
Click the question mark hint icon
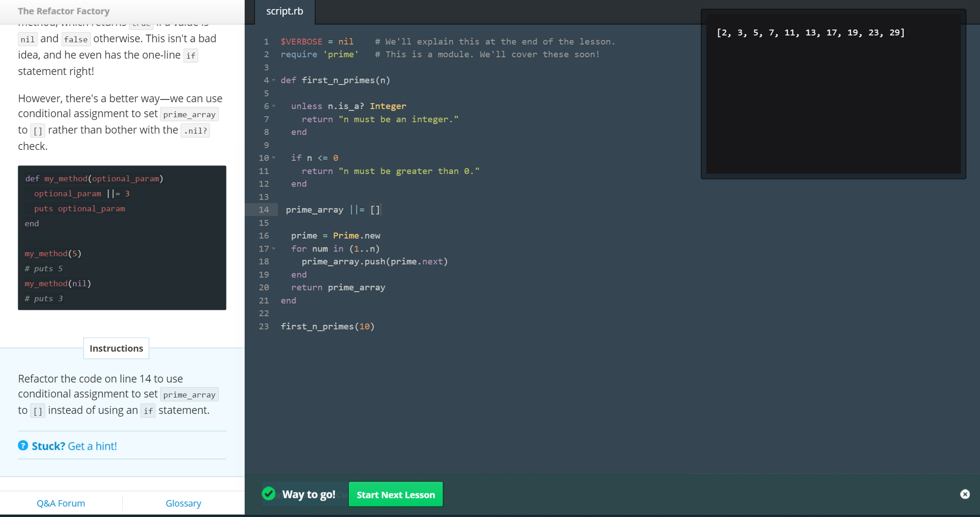pos(23,446)
